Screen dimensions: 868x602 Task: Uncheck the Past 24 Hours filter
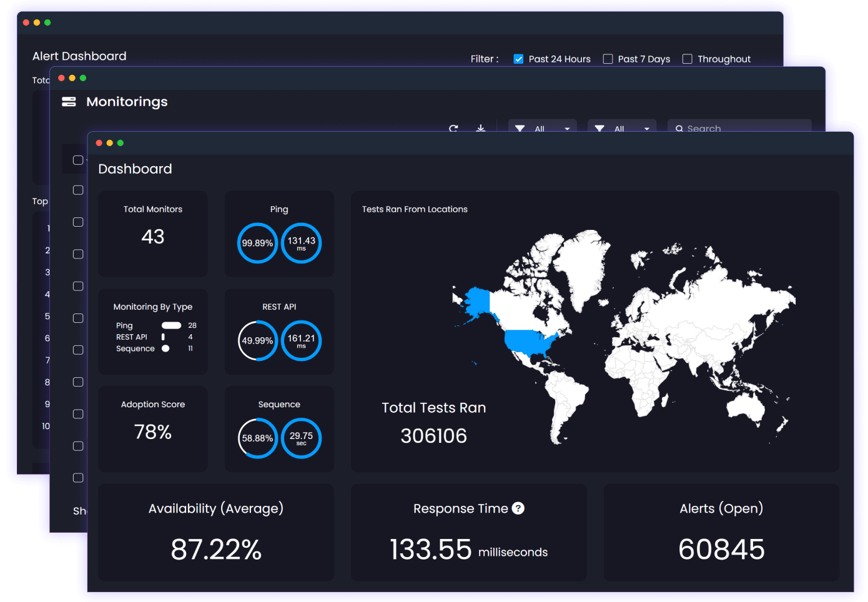pos(518,59)
